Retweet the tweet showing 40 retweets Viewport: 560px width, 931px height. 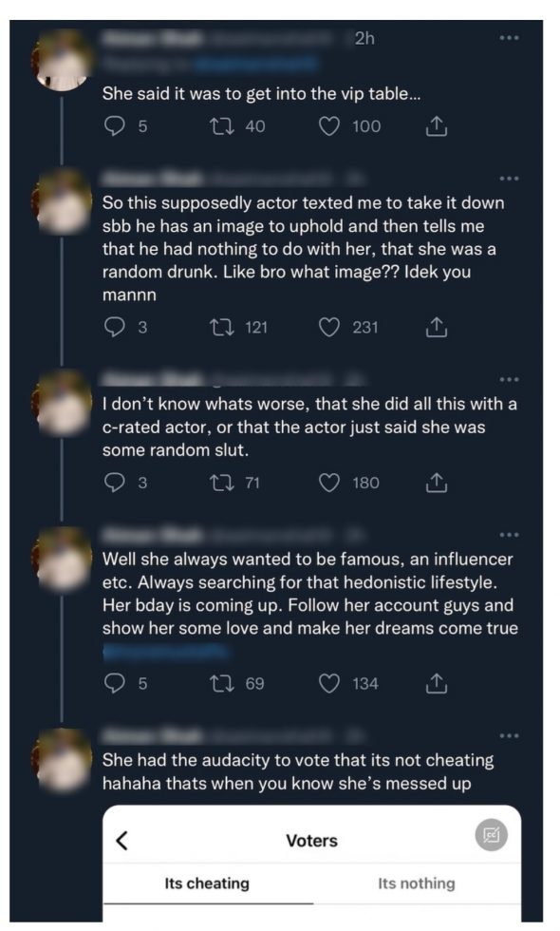pos(221,125)
